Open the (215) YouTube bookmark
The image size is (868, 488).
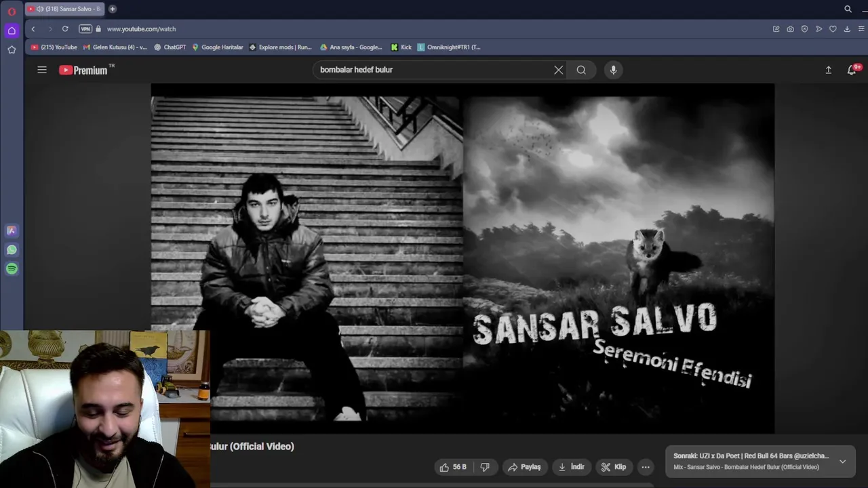click(x=54, y=47)
